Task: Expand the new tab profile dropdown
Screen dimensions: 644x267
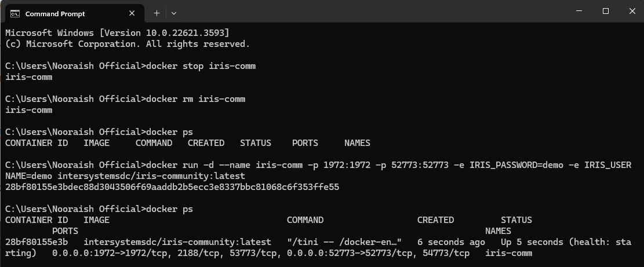Action: [x=174, y=13]
